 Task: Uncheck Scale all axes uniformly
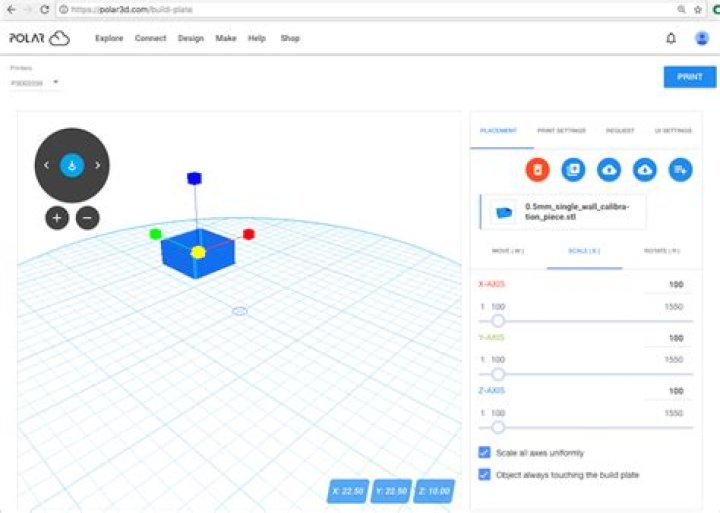[485, 453]
